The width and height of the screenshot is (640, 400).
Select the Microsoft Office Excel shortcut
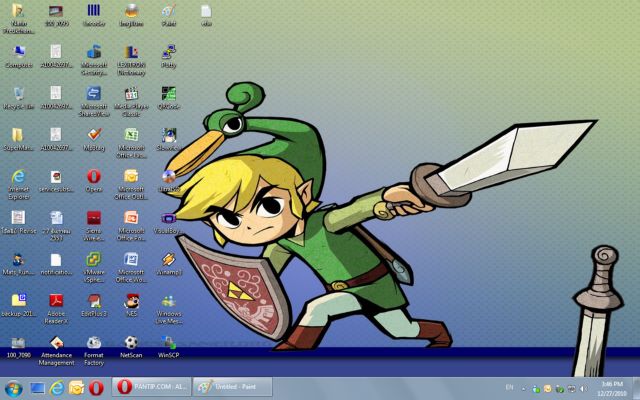[x=131, y=143]
